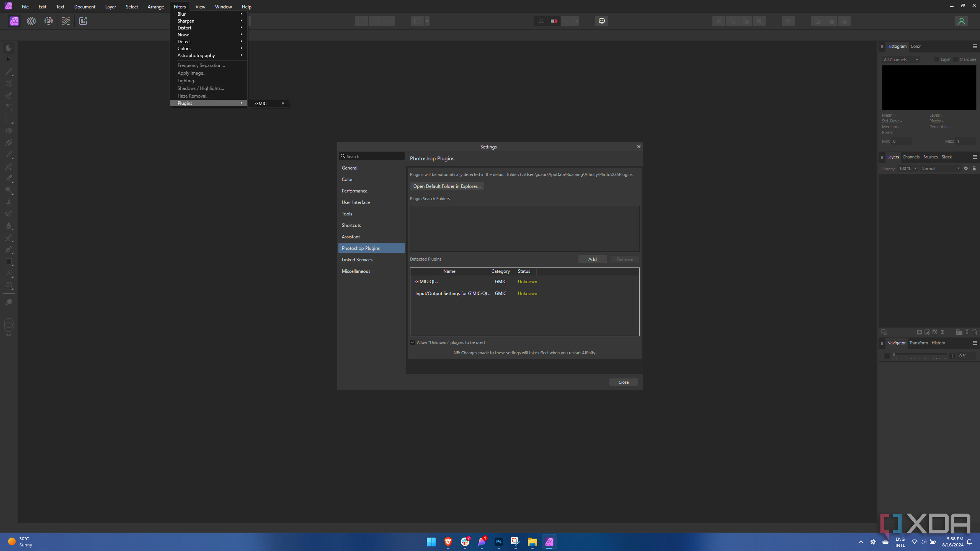Select the Clone stamp tool
980x551 pixels.
click(x=9, y=202)
